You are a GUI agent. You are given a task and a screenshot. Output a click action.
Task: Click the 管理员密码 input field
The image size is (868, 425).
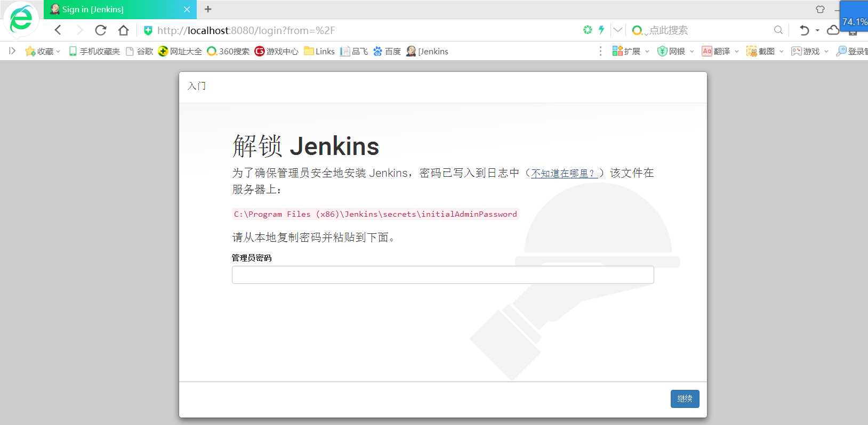443,275
